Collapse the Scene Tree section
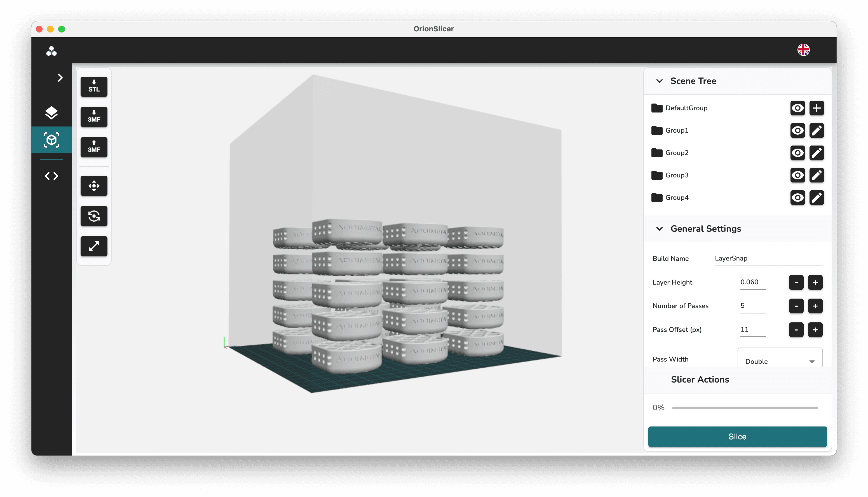 (658, 81)
